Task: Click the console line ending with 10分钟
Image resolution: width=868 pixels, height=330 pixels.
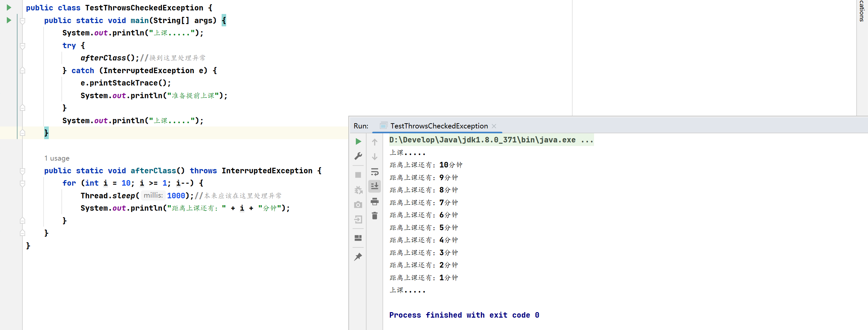Action: pos(426,165)
